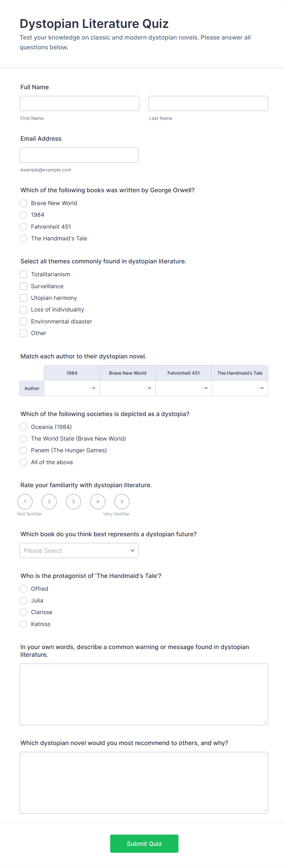Check the Totalitarianism checkbox
285x868 pixels.
[23, 274]
